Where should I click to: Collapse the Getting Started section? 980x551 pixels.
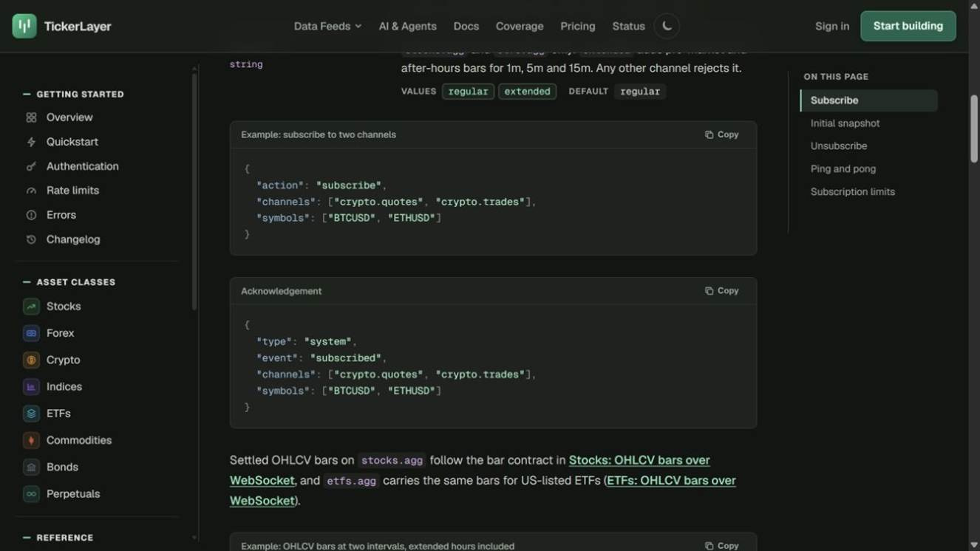coord(73,94)
